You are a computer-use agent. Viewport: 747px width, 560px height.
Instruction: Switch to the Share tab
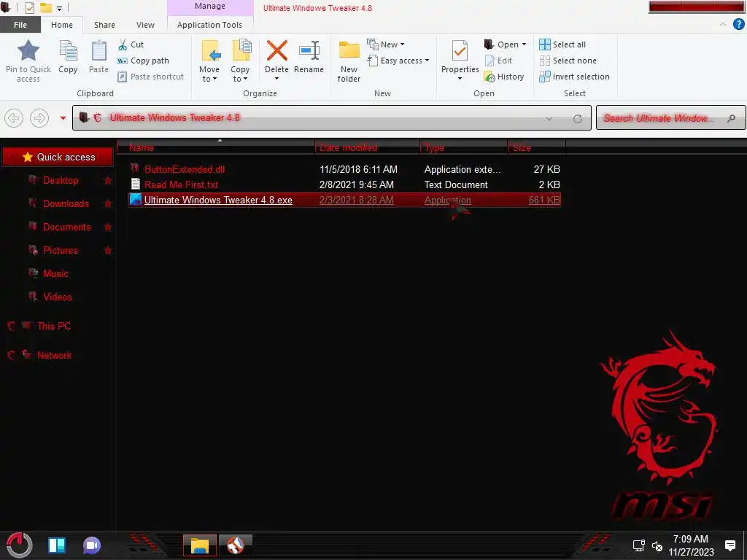pyautogui.click(x=104, y=25)
